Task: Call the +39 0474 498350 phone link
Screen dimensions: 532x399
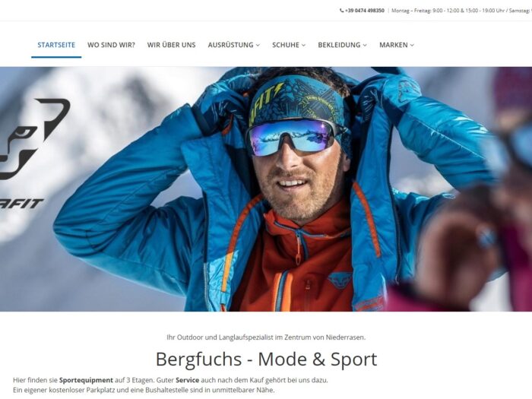Action: (x=364, y=11)
